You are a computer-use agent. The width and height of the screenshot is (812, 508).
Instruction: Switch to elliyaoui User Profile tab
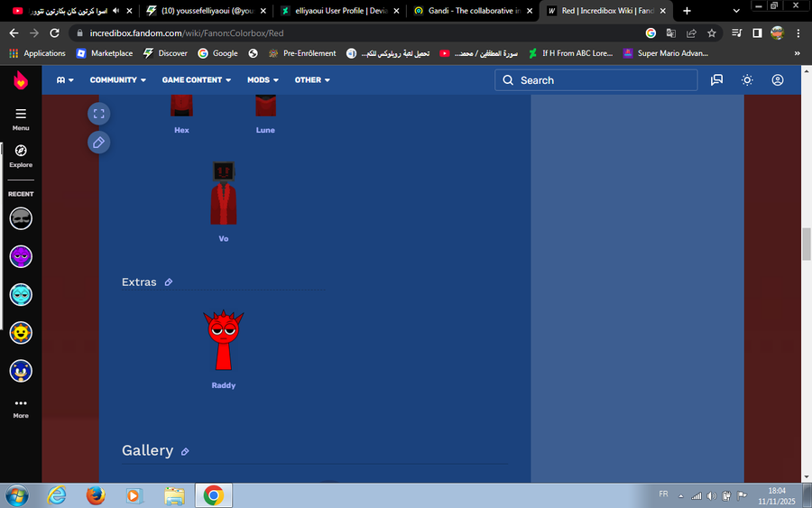(340, 11)
